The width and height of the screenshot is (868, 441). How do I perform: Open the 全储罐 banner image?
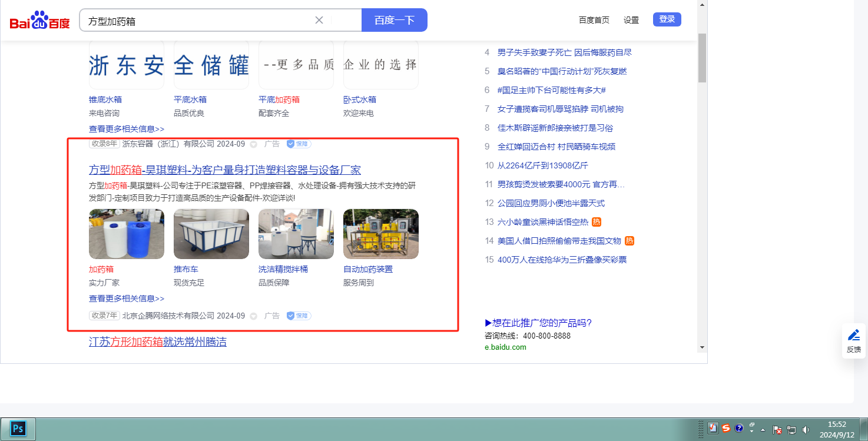tap(211, 65)
